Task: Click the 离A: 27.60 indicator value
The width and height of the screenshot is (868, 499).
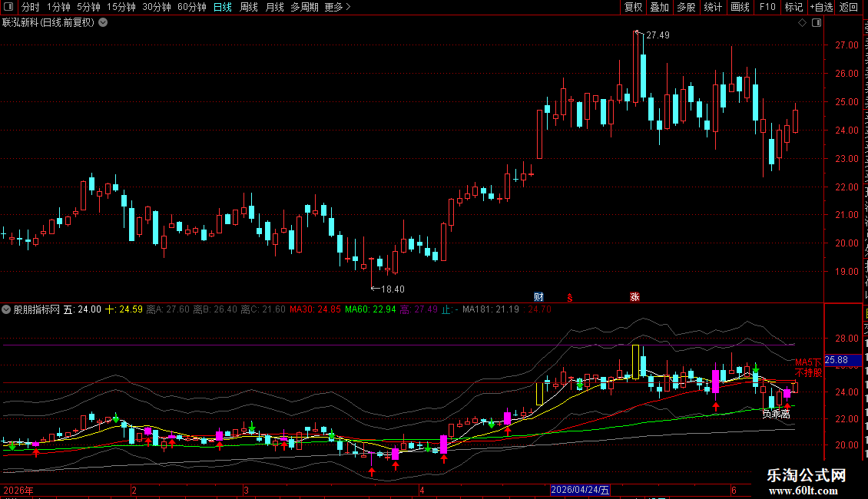Action: [167, 309]
